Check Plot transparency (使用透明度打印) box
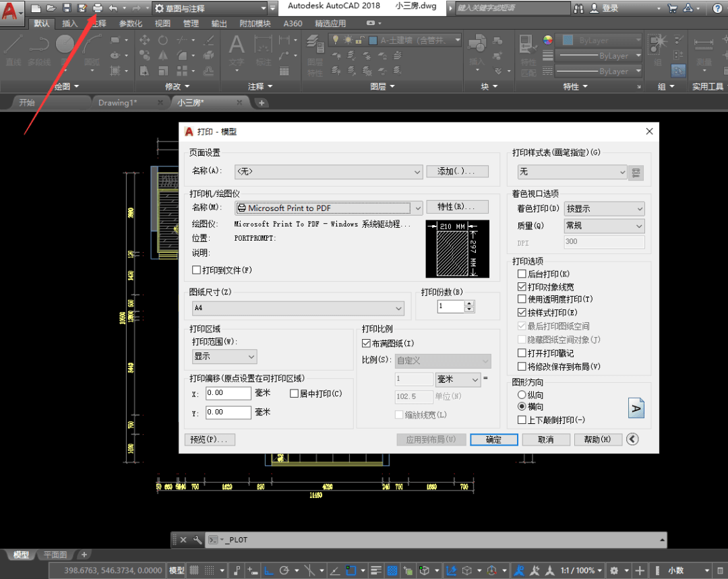 (522, 299)
